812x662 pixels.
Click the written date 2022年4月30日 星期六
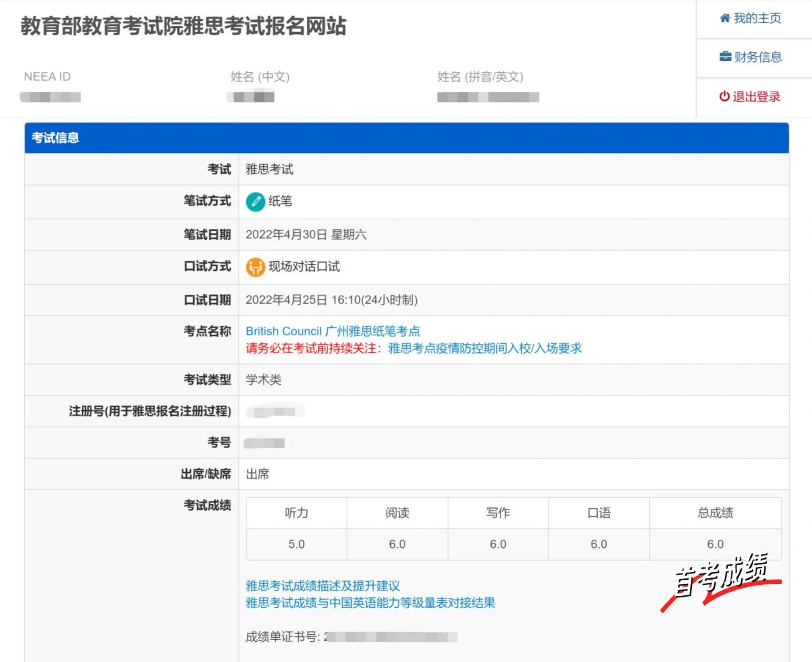point(306,235)
